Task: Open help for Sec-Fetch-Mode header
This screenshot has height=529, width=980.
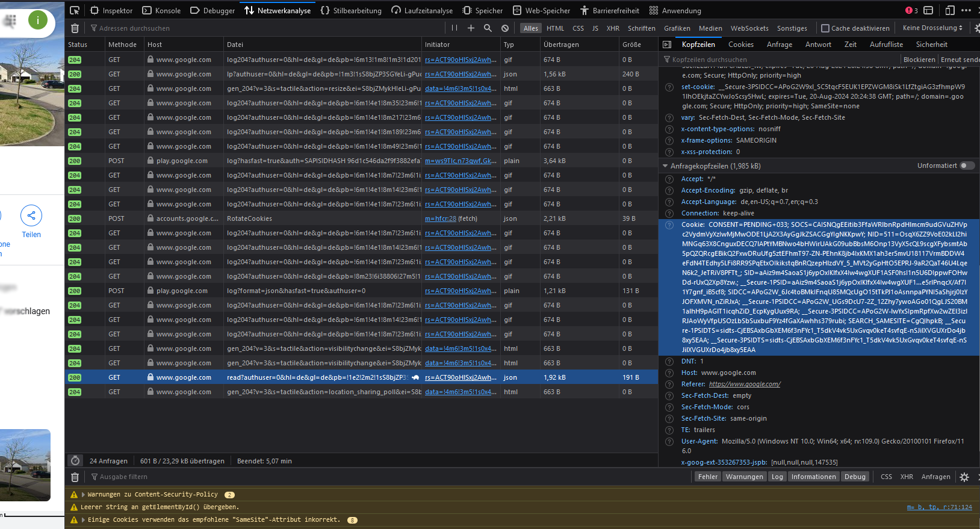Action: click(669, 407)
